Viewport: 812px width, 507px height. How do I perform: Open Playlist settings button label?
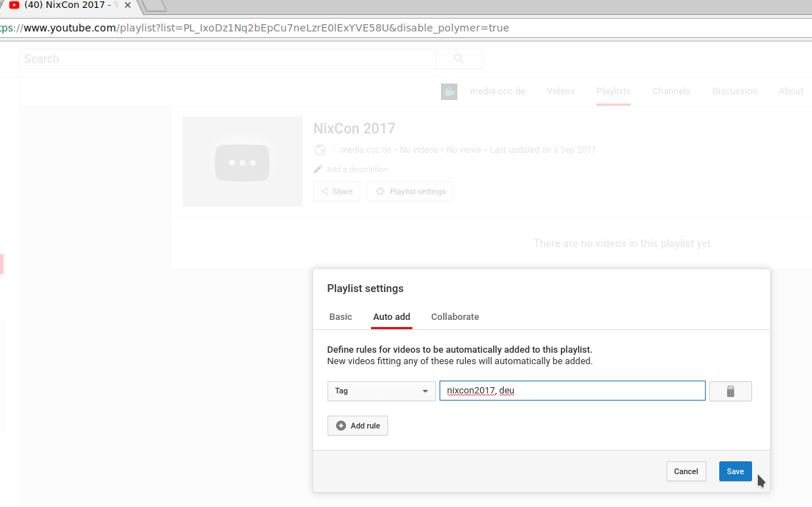[417, 192]
